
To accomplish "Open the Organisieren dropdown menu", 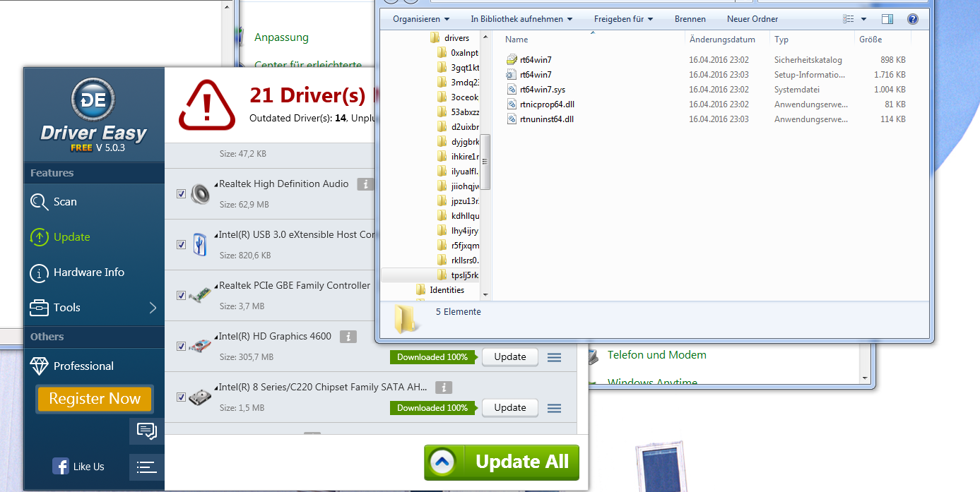I will 421,19.
